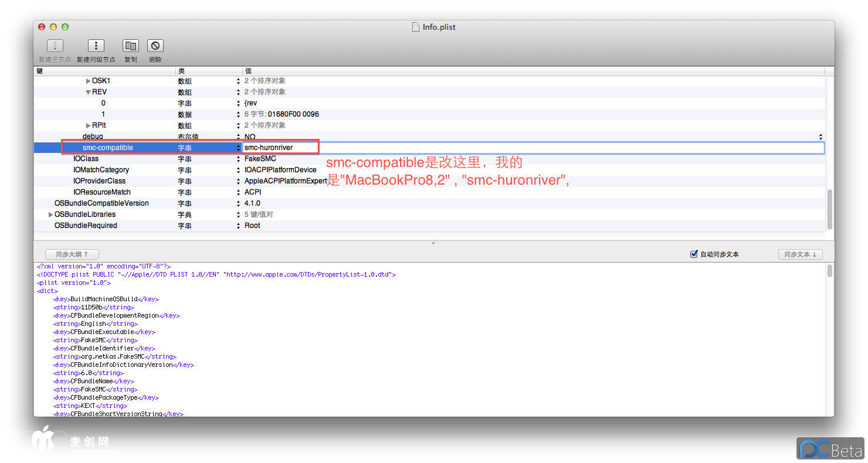The image size is (868, 463).
Task: Expand the RPlt array node
Action: coord(89,125)
